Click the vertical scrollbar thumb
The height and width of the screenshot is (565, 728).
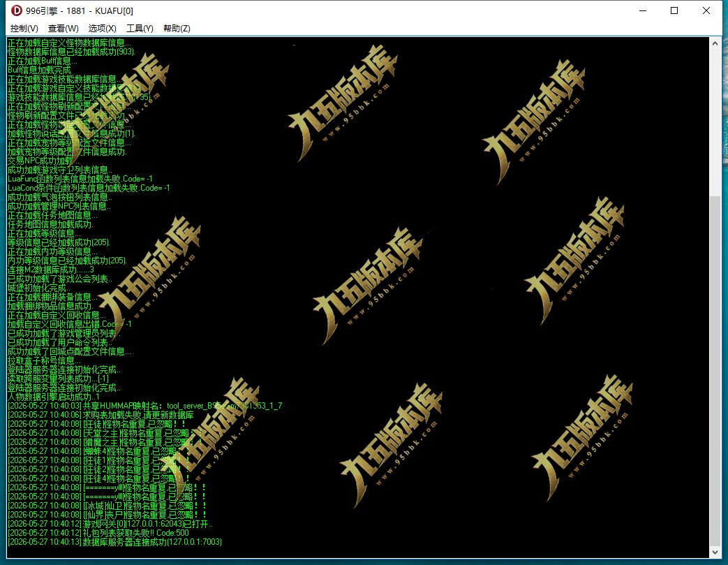coord(715,371)
